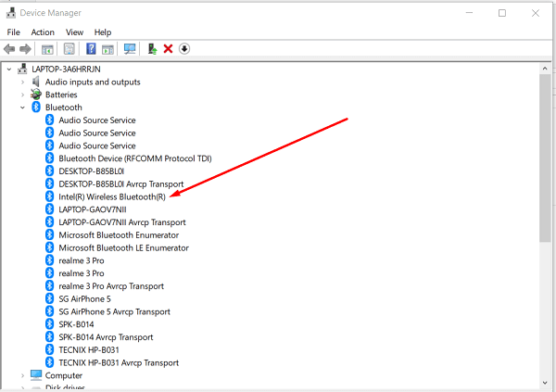Click the vertical scrollbar thumb
Image resolution: width=556 pixels, height=392 pixels.
click(x=546, y=158)
